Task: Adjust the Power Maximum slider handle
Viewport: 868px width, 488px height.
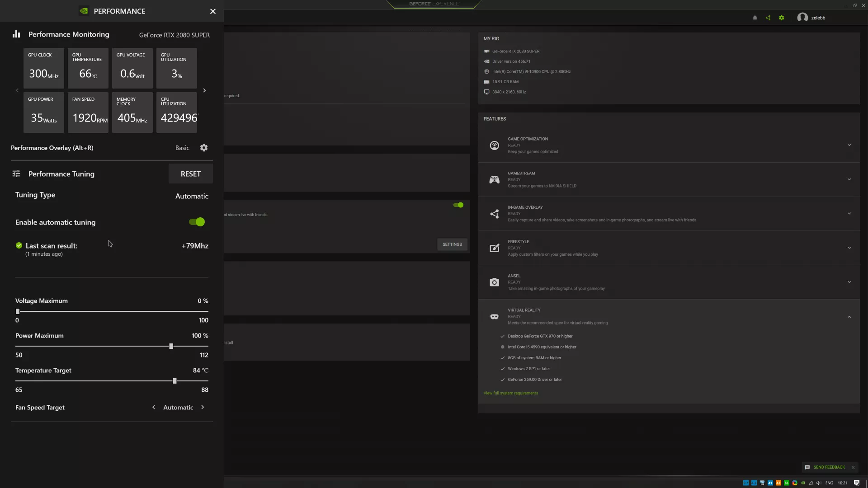Action: click(171, 346)
